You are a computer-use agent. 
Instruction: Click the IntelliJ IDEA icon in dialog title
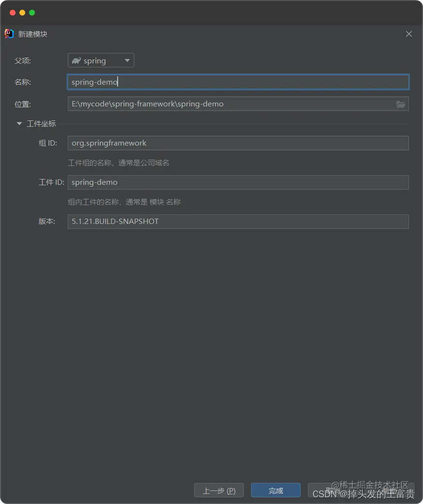(9, 34)
